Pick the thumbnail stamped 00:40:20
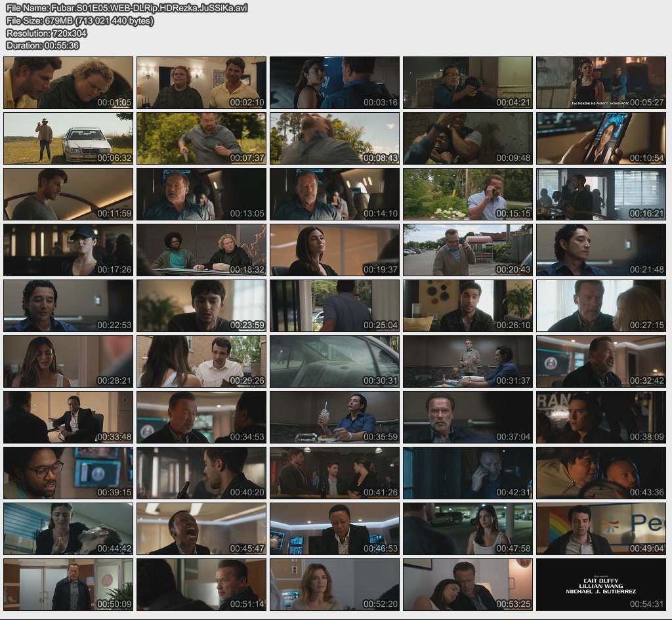The height and width of the screenshot is (620, 672). [201, 473]
